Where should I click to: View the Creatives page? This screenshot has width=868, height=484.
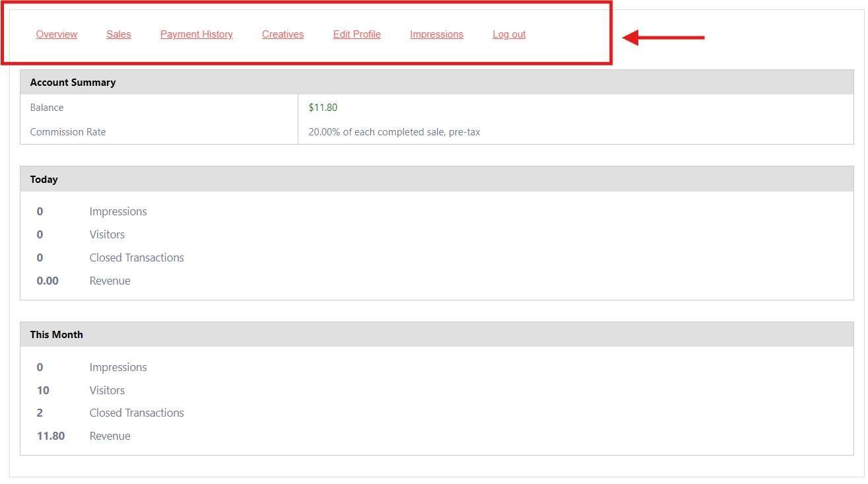283,34
